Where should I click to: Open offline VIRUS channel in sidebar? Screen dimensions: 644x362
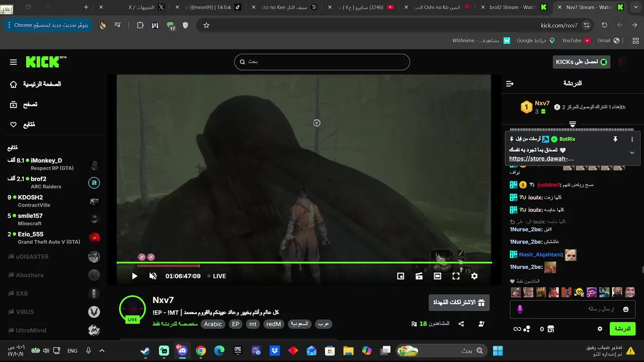[x=54, y=312]
